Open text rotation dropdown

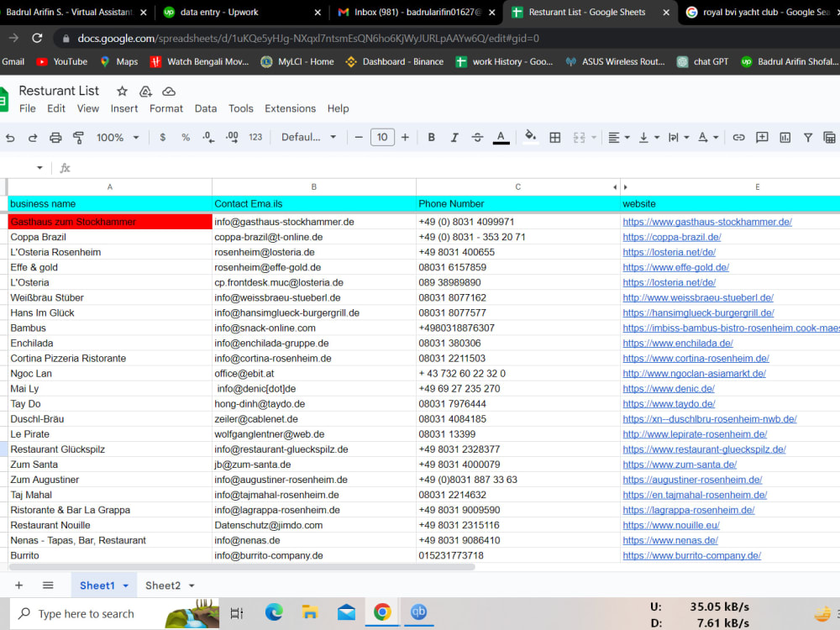tap(707, 138)
